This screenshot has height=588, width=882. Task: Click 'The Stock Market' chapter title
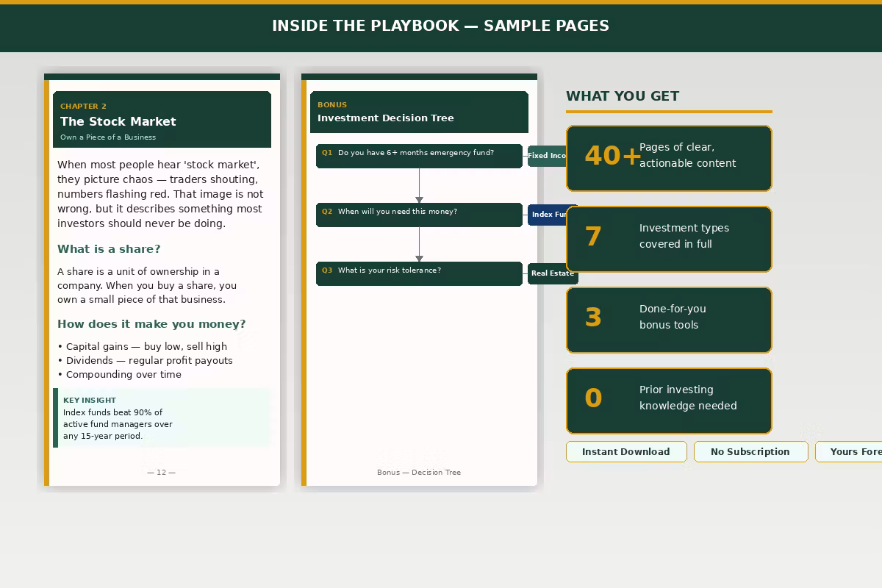coord(118,121)
